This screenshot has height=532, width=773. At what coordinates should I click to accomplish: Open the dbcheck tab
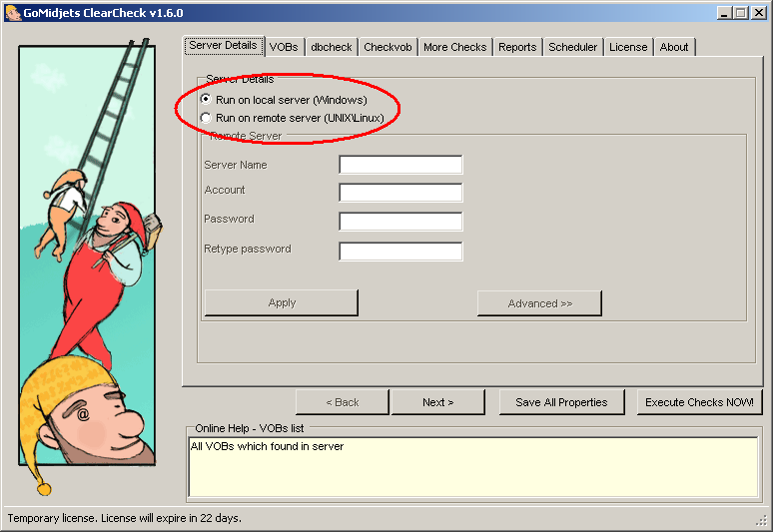[x=330, y=47]
